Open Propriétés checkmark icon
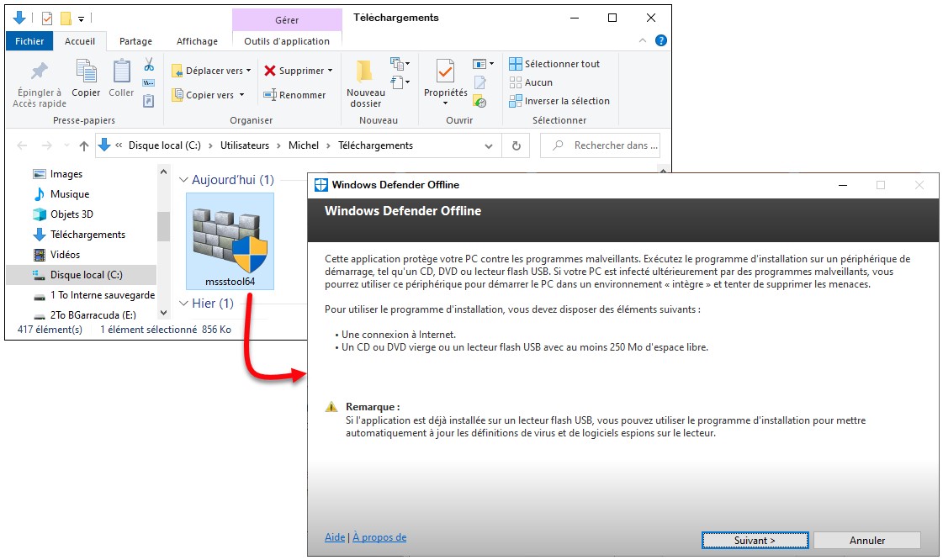 click(445, 71)
